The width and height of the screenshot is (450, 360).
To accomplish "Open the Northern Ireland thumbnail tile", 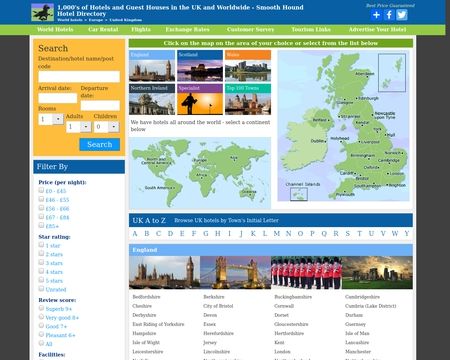I will click(x=152, y=99).
